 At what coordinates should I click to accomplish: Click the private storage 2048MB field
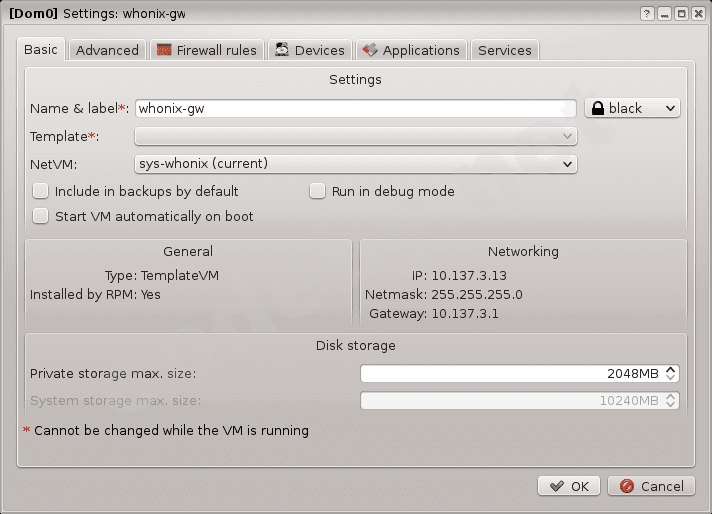[519, 374]
